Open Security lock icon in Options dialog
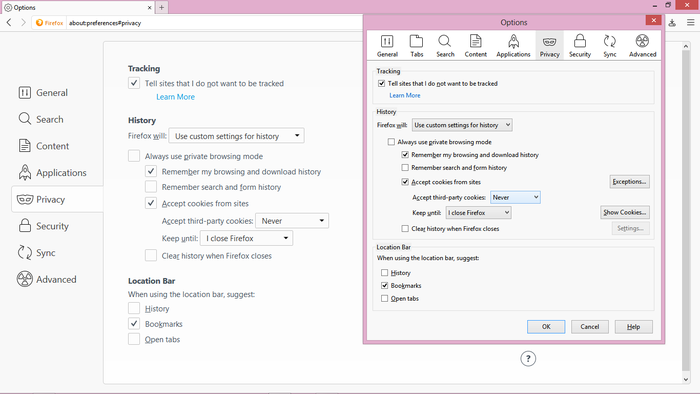 (x=579, y=46)
